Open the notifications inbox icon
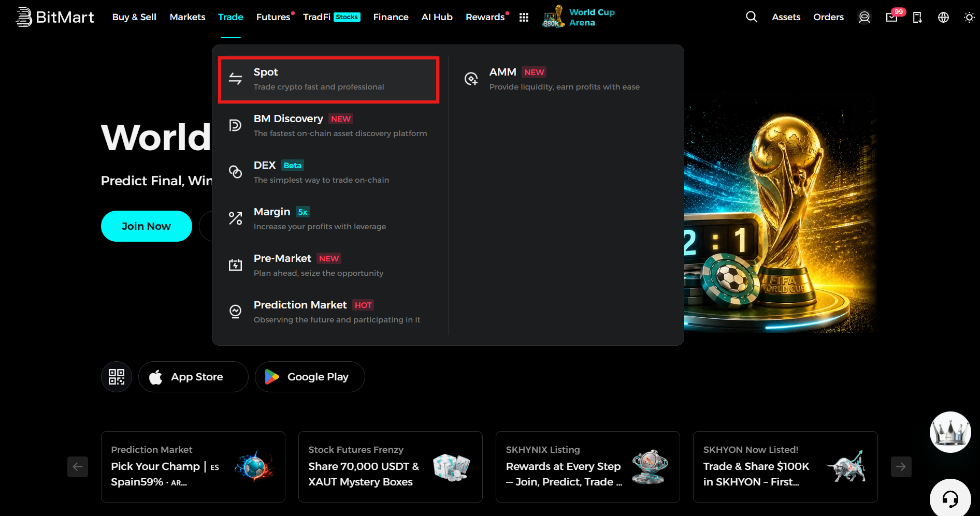 coord(892,17)
